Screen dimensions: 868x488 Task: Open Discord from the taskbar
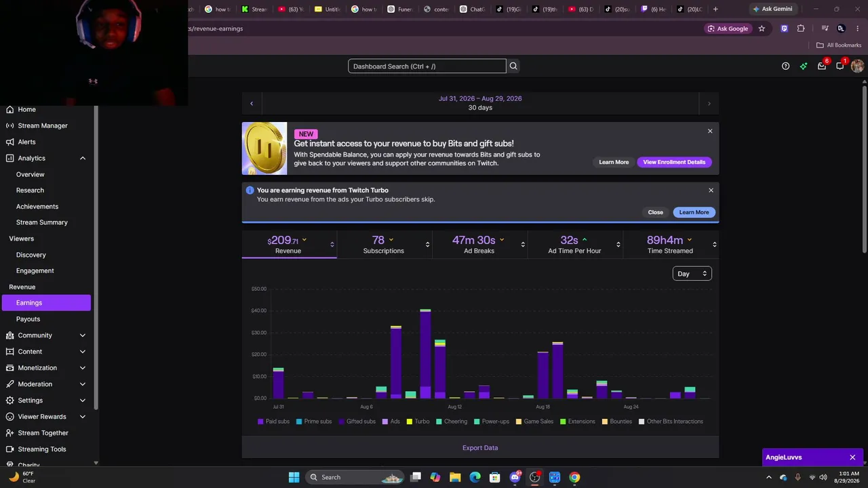(x=515, y=477)
